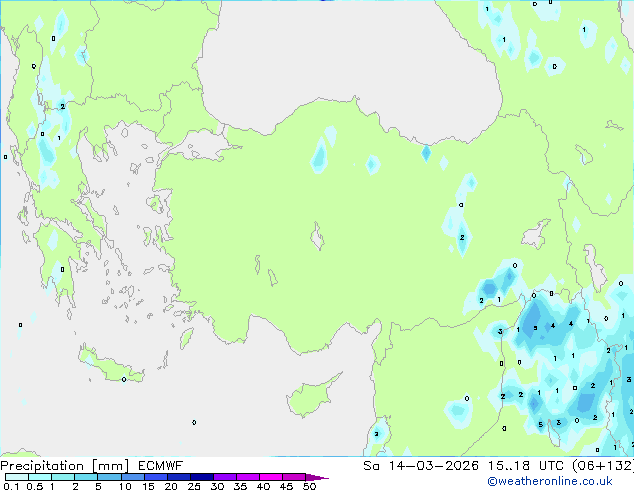Click the island of Cyprus on map
Viewport: 634px width, 490px height.
coord(309,397)
